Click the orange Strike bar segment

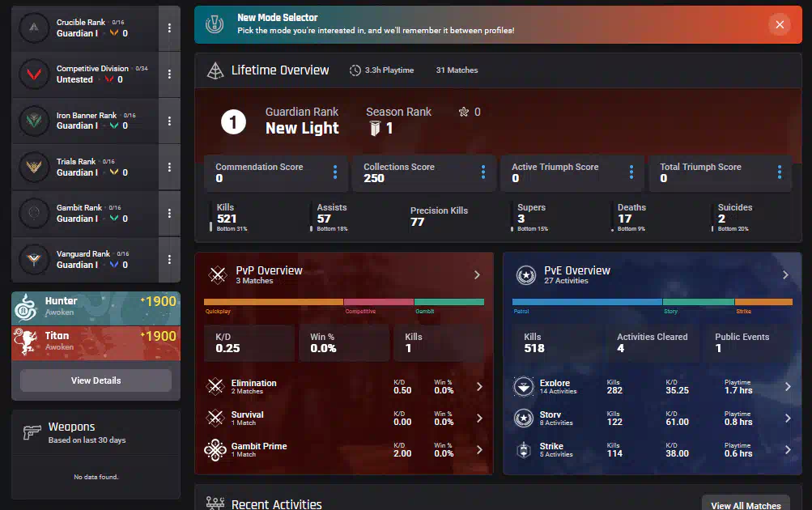(x=764, y=302)
